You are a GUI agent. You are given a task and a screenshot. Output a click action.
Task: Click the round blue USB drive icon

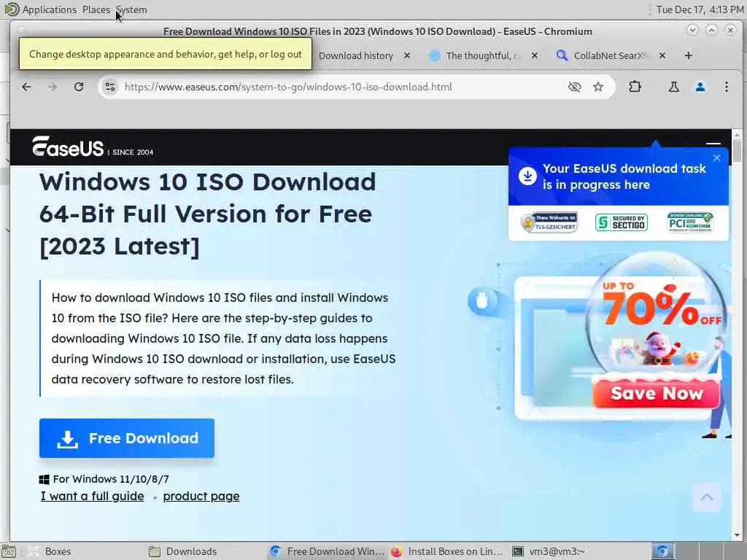click(x=481, y=301)
